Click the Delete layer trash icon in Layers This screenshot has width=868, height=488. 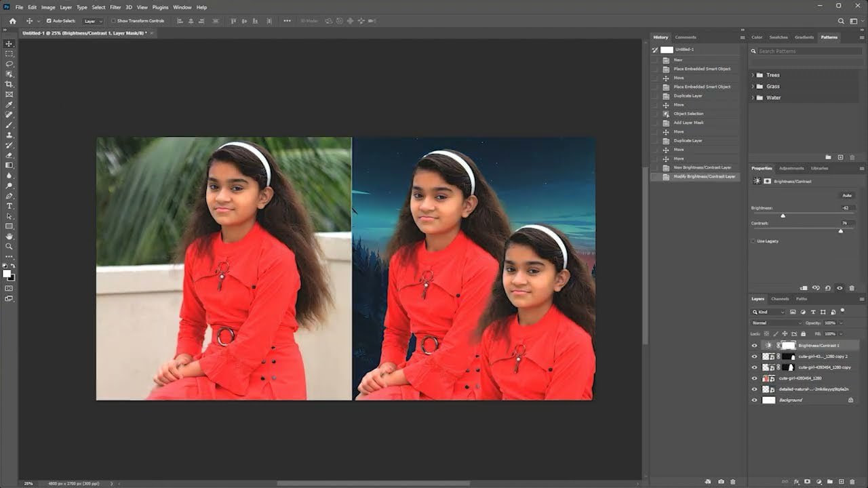click(851, 482)
